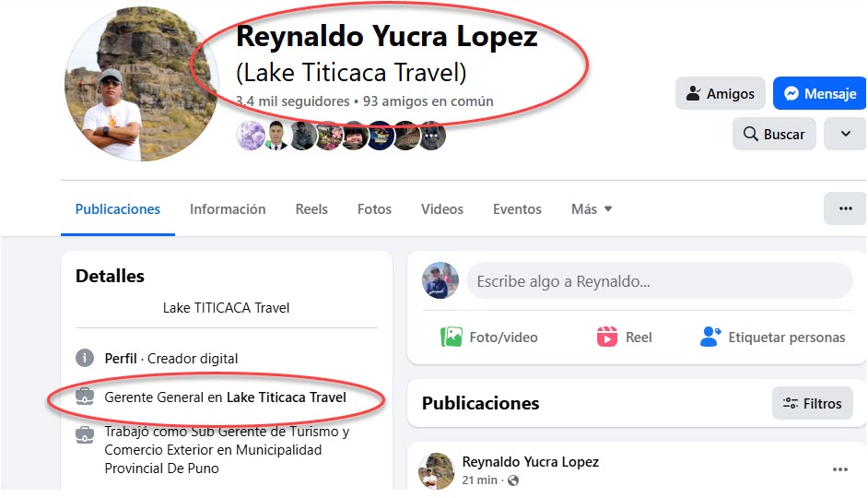The image size is (868, 498).
Task: Click Lake Titicaca Travel workplace link
Action: click(x=287, y=397)
